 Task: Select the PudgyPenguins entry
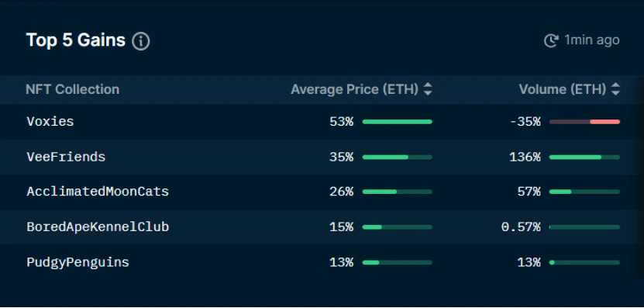(77, 262)
